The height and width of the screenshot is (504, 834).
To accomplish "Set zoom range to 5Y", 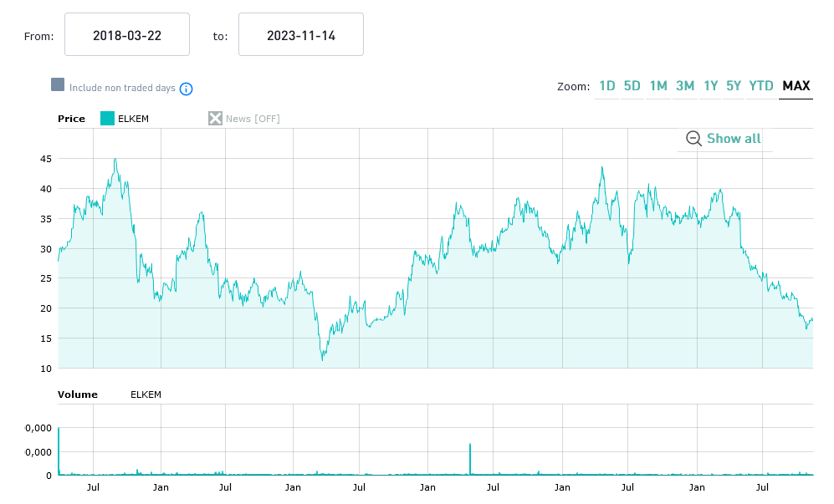I will [733, 86].
